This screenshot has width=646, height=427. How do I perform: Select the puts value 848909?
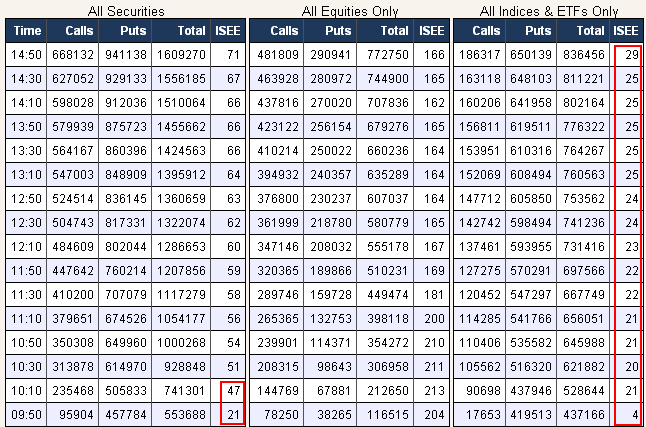[125, 174]
